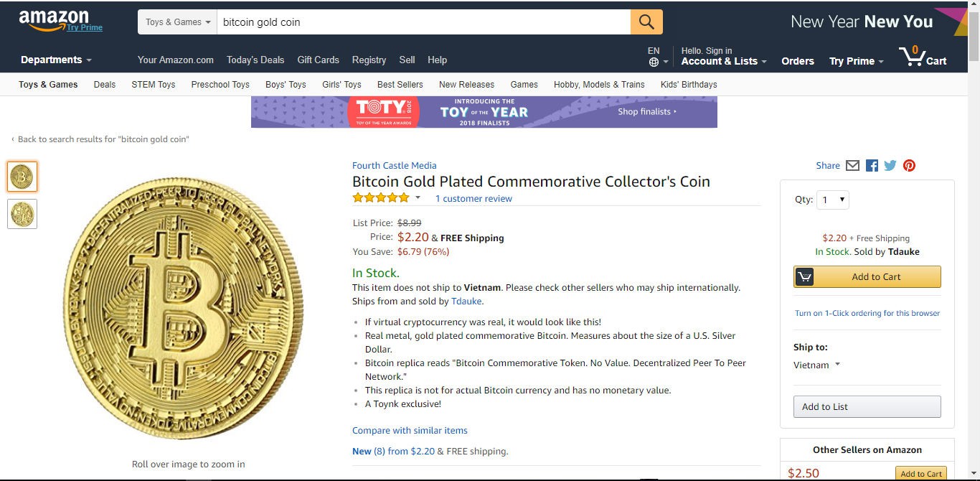
Task: Share the coin on Facebook
Action: click(872, 165)
